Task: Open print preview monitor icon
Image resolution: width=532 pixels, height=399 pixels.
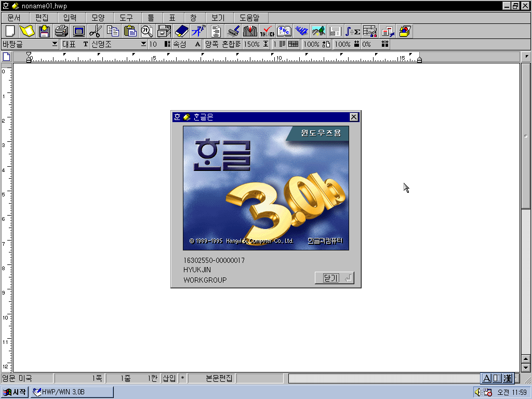Action: [x=79, y=31]
